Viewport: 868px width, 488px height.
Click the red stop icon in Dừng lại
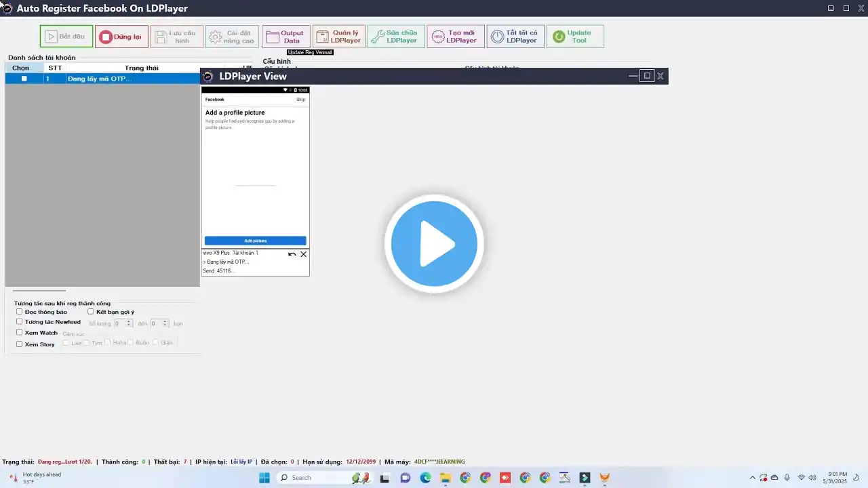pyautogui.click(x=105, y=37)
